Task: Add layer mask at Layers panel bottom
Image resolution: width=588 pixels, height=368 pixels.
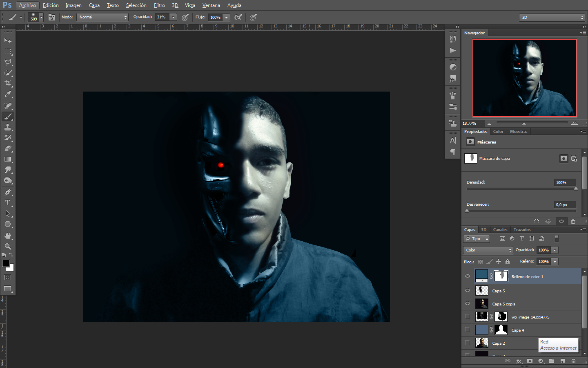Action: pos(530,361)
